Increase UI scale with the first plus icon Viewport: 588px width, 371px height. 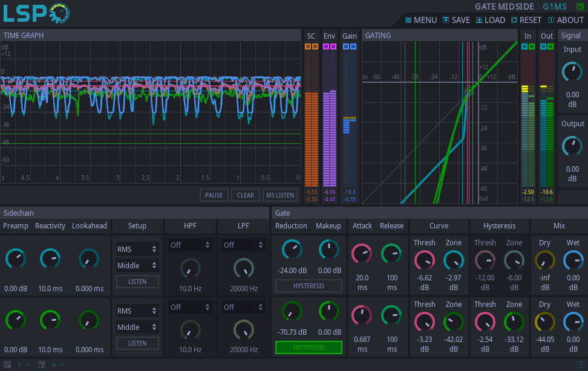pyautogui.click(x=19, y=364)
